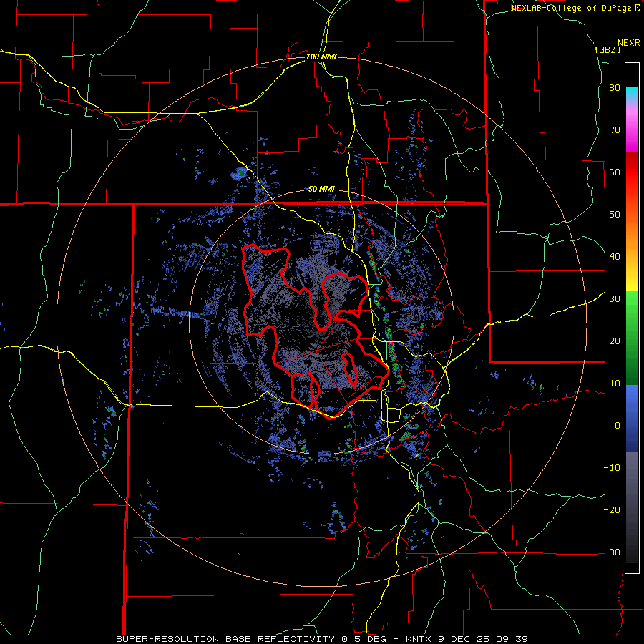Click the Super-Resolution Base Reflectivity caption

pos(321,639)
